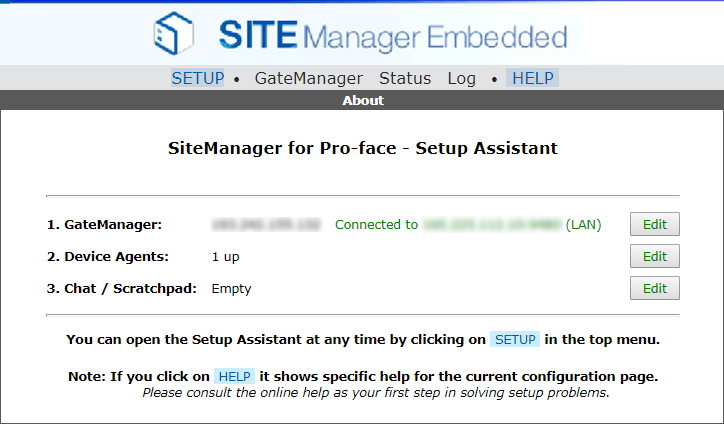Image resolution: width=724 pixels, height=424 pixels.
Task: Click the inline SETUP link in instructions
Action: coord(515,340)
